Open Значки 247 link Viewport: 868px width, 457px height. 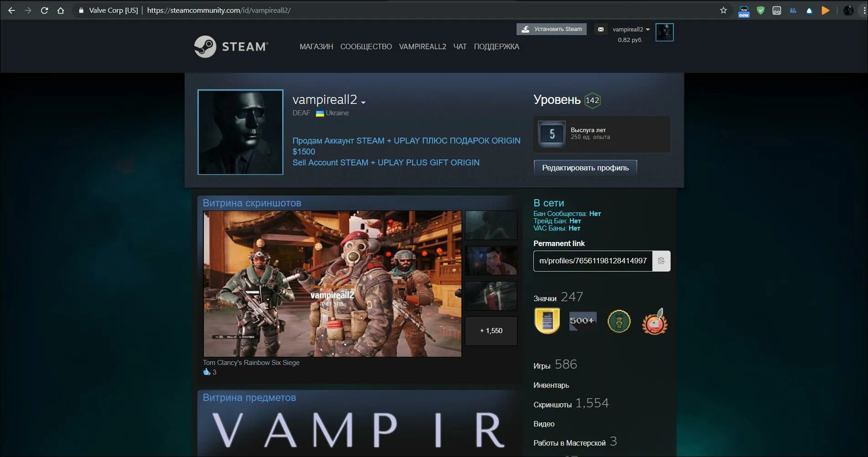click(x=558, y=297)
